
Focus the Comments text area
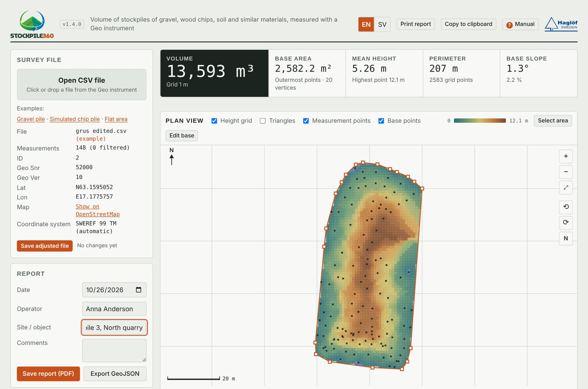114,350
